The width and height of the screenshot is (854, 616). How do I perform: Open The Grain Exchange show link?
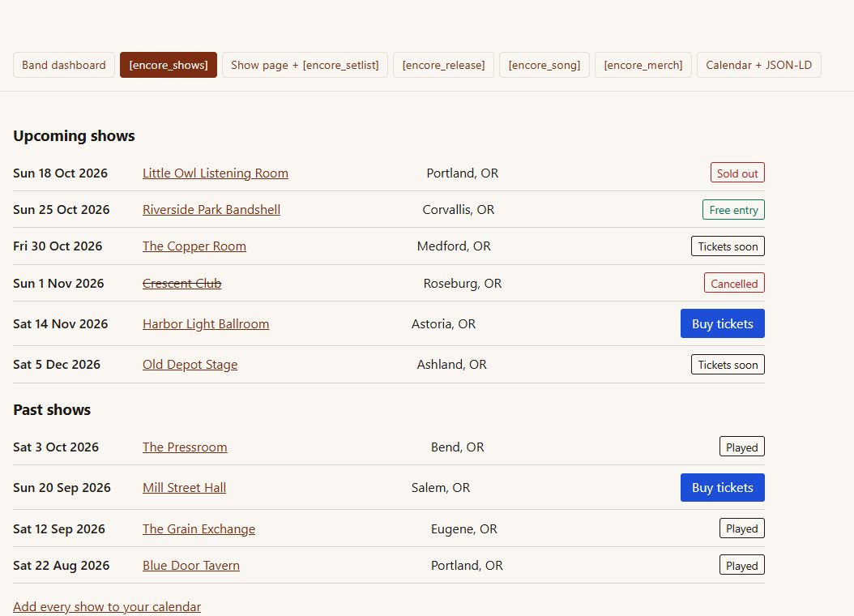199,528
